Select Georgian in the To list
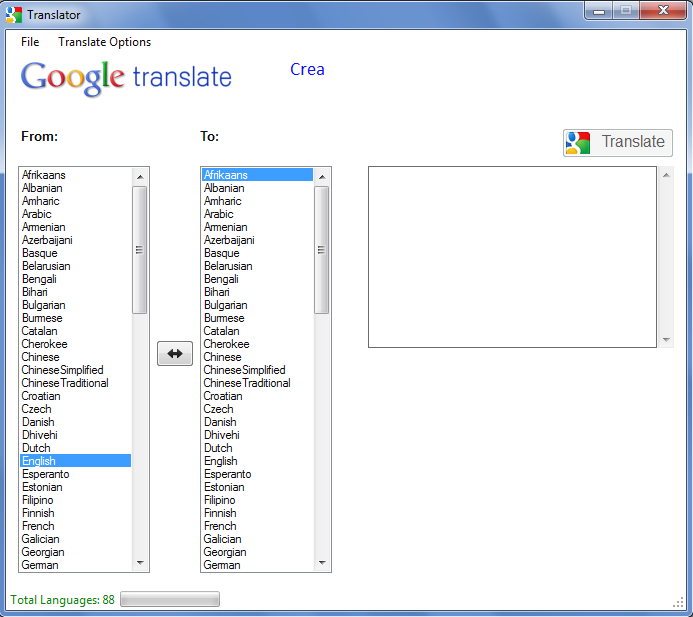693x617 pixels. (x=258, y=552)
